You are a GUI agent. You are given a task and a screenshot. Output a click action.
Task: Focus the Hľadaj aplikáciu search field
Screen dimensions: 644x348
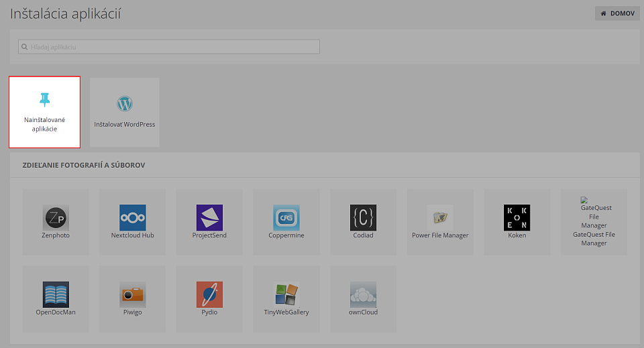(169, 47)
